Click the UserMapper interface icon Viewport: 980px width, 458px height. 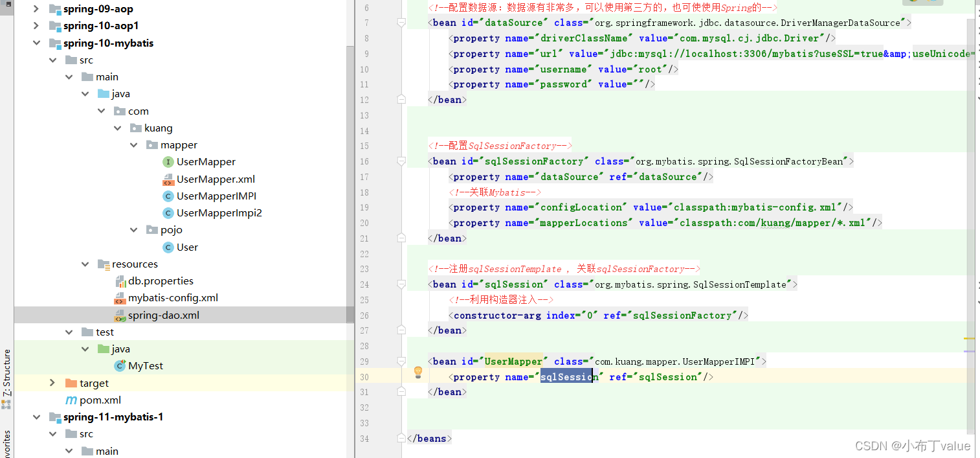tap(168, 162)
